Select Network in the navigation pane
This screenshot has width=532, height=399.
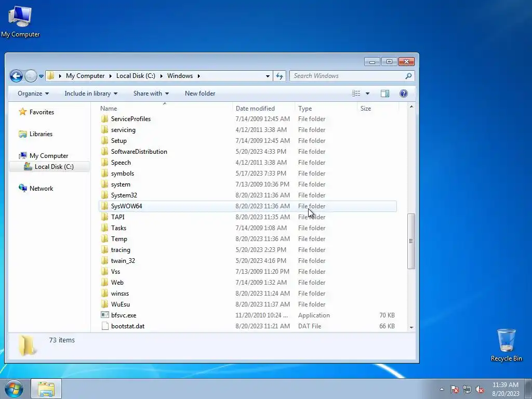pyautogui.click(x=41, y=188)
